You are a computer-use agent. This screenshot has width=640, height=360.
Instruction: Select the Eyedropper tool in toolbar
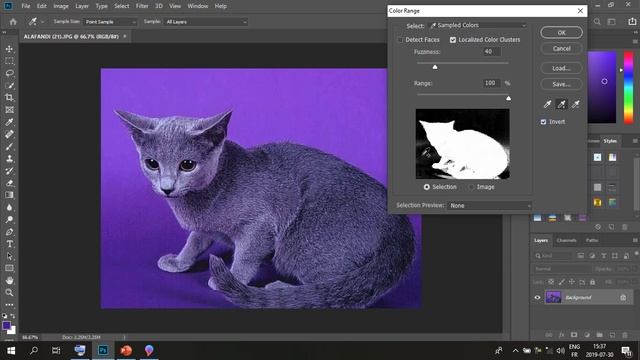pyautogui.click(x=9, y=122)
